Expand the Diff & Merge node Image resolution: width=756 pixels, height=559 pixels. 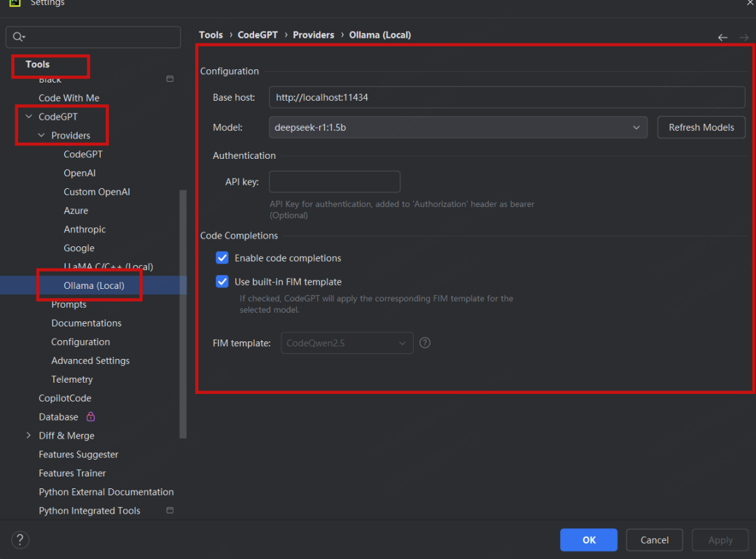(x=29, y=435)
